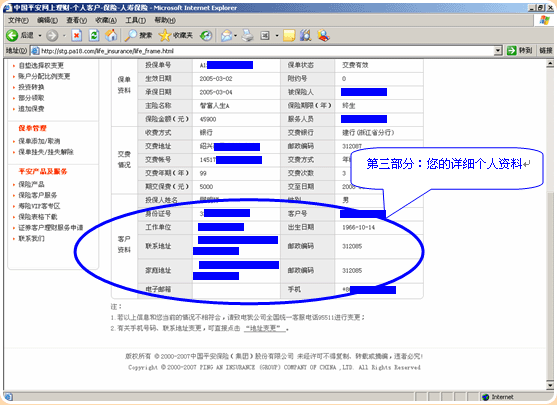Screen dimensions: 557x405
Task: Select the 出生日期 value 1966-10-14
Action: [x=358, y=227]
